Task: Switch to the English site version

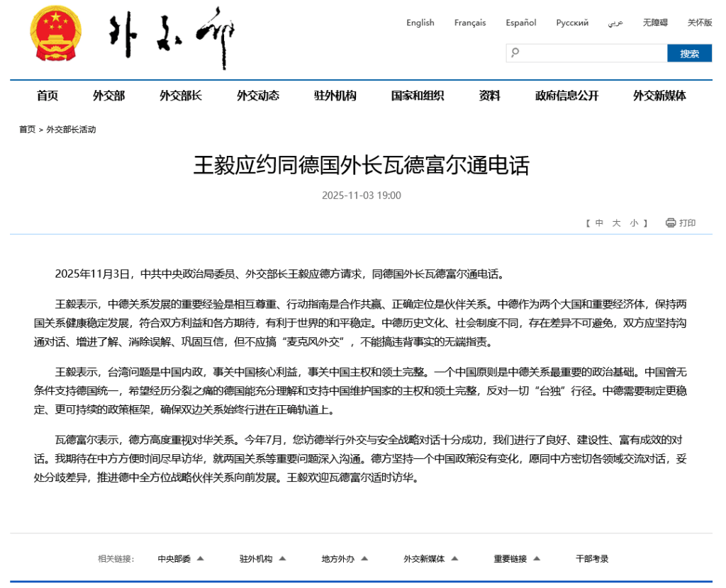Action: click(420, 23)
